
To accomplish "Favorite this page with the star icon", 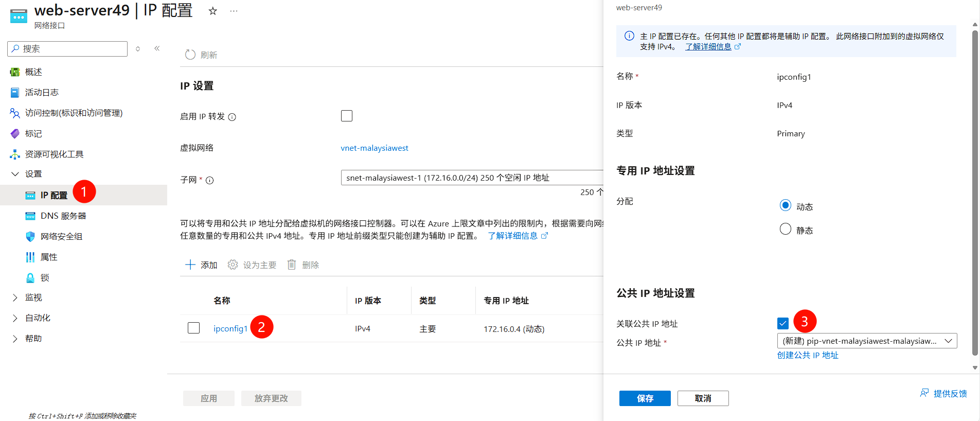I will click(212, 11).
